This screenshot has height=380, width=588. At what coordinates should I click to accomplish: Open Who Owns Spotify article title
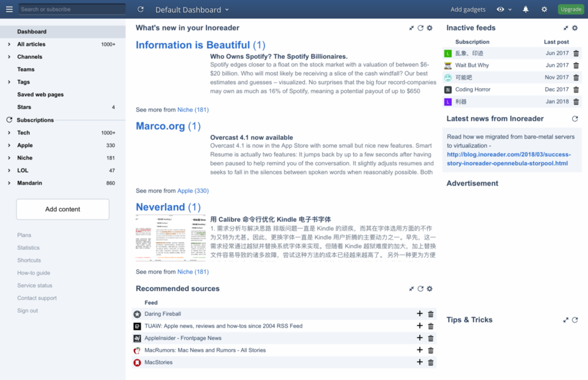point(279,56)
